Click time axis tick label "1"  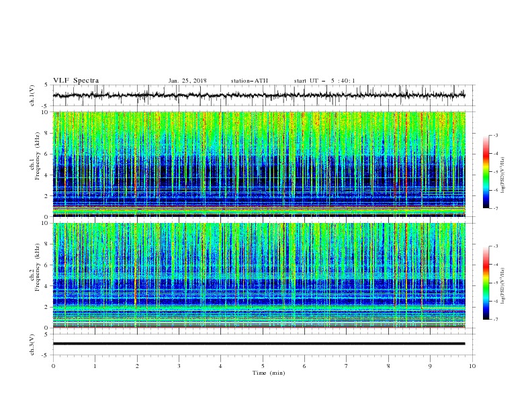[95, 366]
